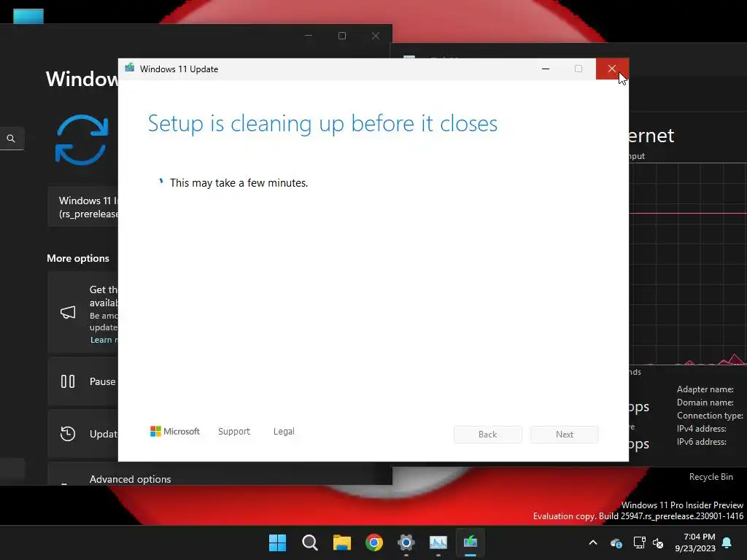Image resolution: width=747 pixels, height=560 pixels.
Task: Click the More options heading in Settings
Action: tap(78, 258)
